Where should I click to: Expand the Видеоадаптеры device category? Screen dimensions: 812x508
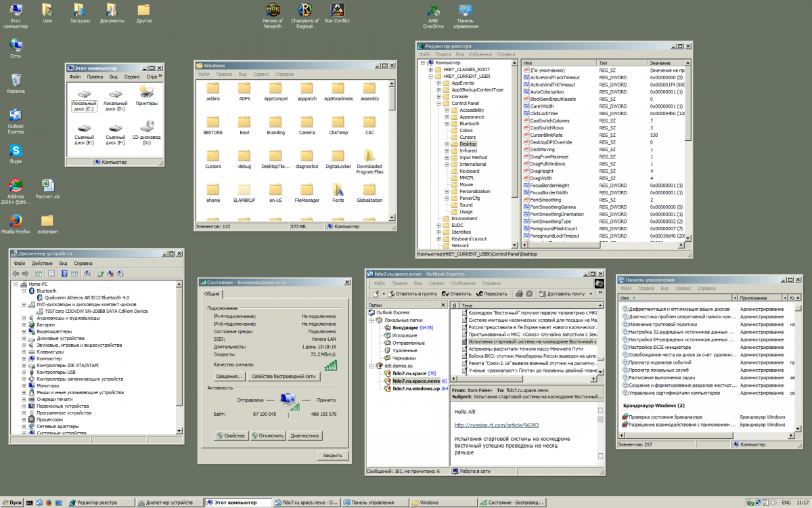[24, 332]
